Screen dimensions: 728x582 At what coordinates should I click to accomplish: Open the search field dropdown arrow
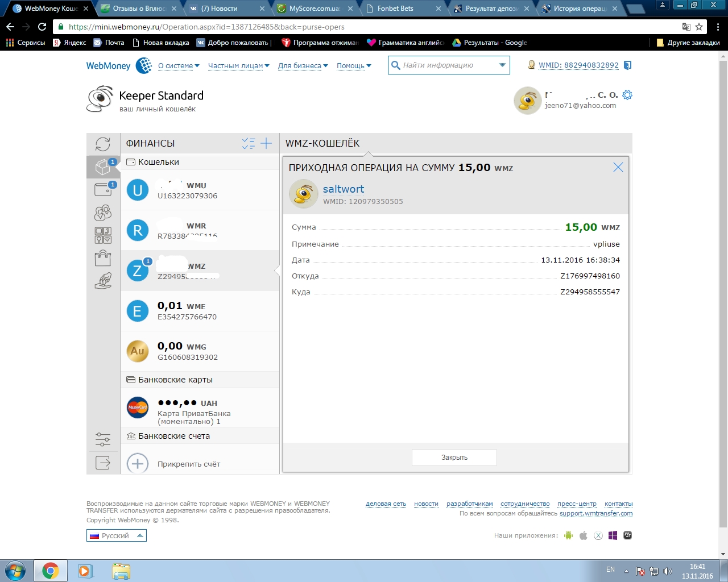502,65
